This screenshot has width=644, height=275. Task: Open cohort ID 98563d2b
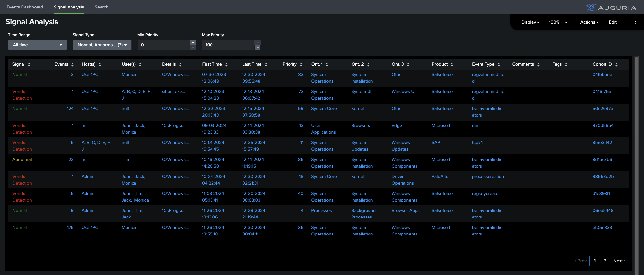[603, 177]
